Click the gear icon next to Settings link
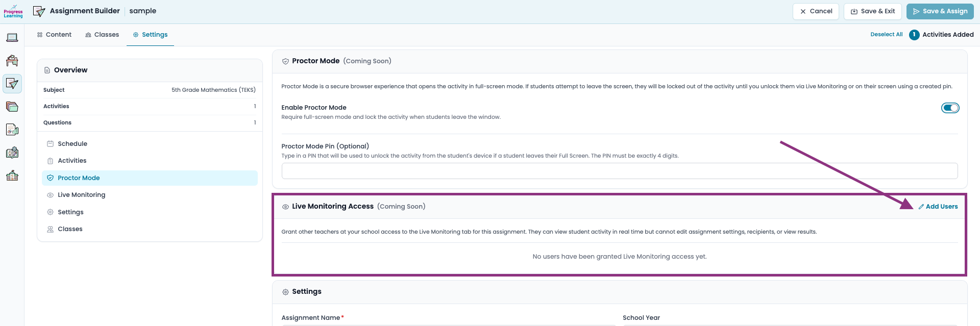The width and height of the screenshot is (980, 326). (50, 212)
